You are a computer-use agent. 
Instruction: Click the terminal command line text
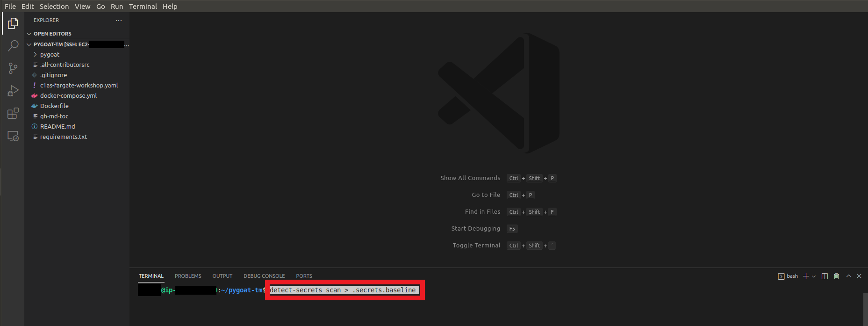pos(343,290)
